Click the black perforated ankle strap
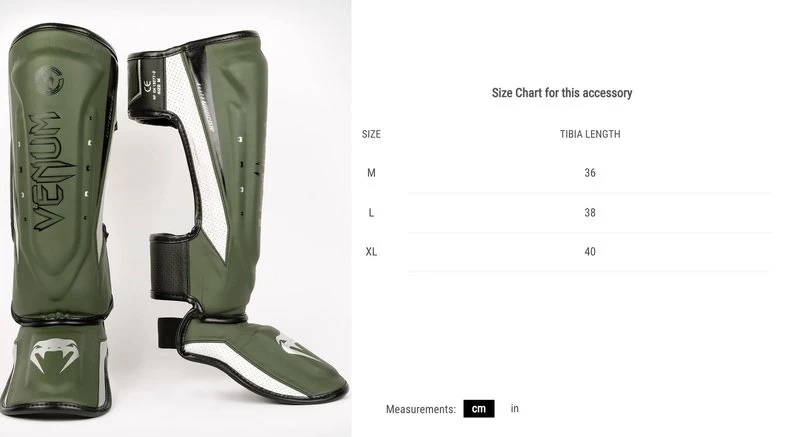 (x=169, y=267)
